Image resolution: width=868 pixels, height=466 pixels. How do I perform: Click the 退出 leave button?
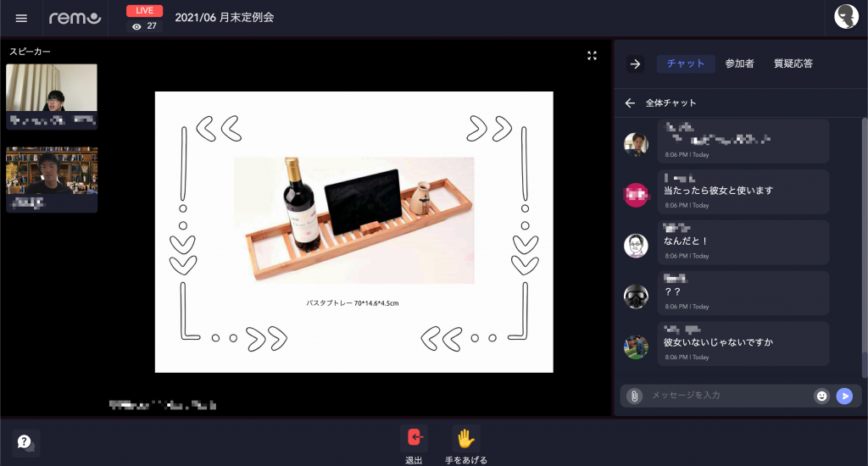414,437
